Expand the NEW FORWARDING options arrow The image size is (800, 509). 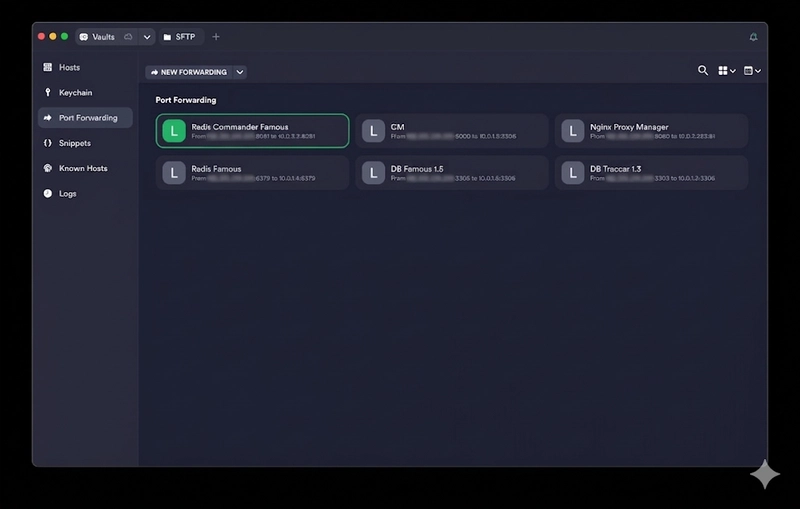[x=240, y=72]
